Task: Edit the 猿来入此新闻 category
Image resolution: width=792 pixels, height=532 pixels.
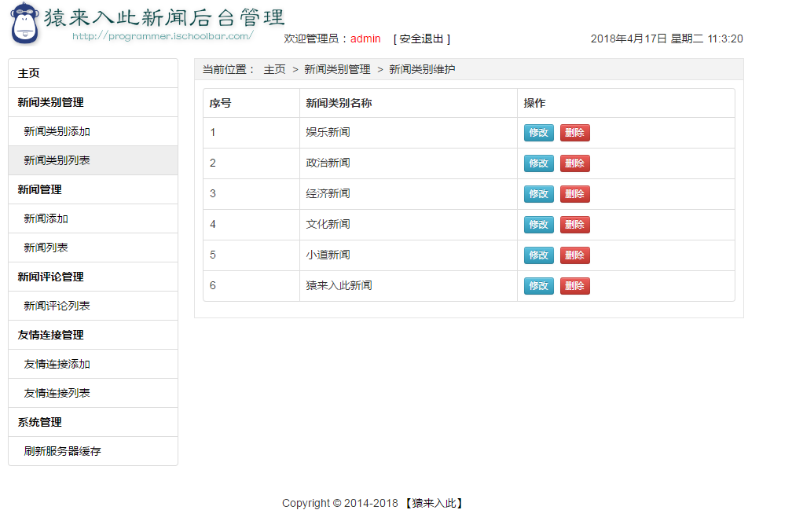Action: point(539,286)
